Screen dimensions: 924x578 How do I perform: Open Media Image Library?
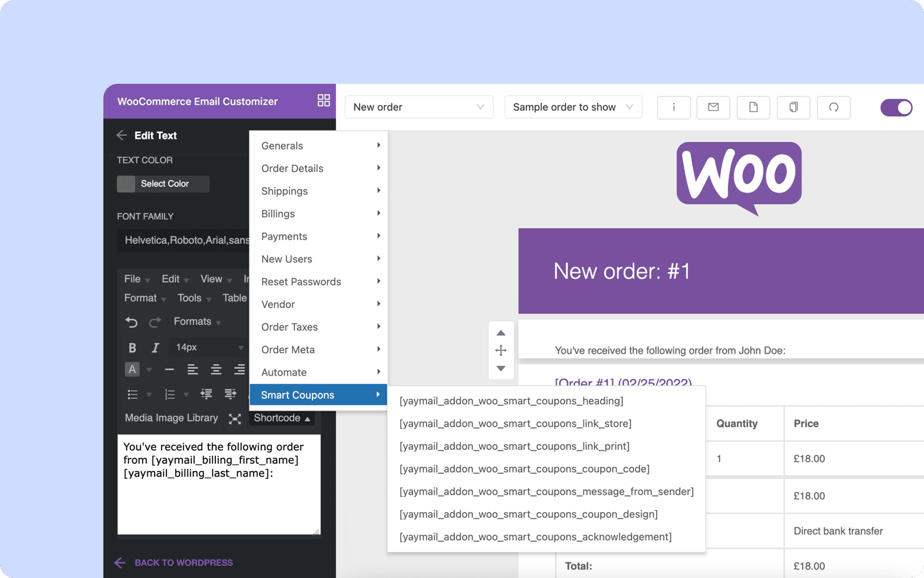pos(172,418)
